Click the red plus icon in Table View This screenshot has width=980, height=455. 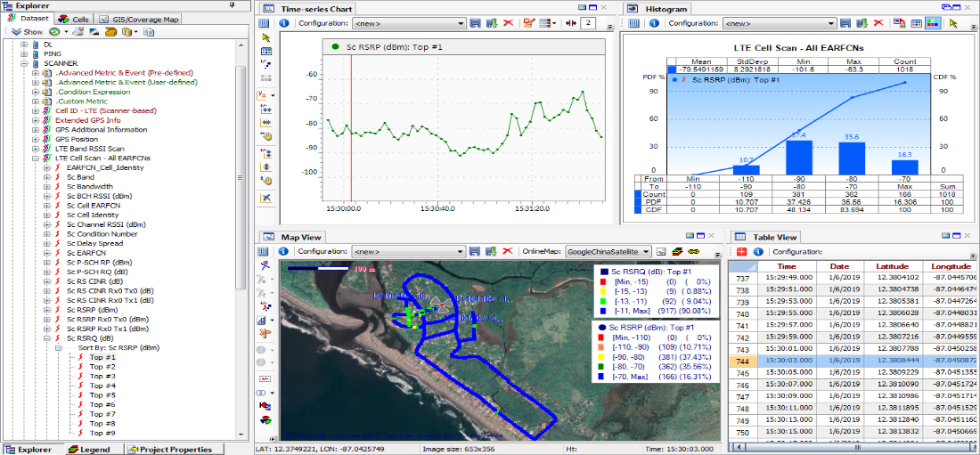pyautogui.click(x=741, y=252)
